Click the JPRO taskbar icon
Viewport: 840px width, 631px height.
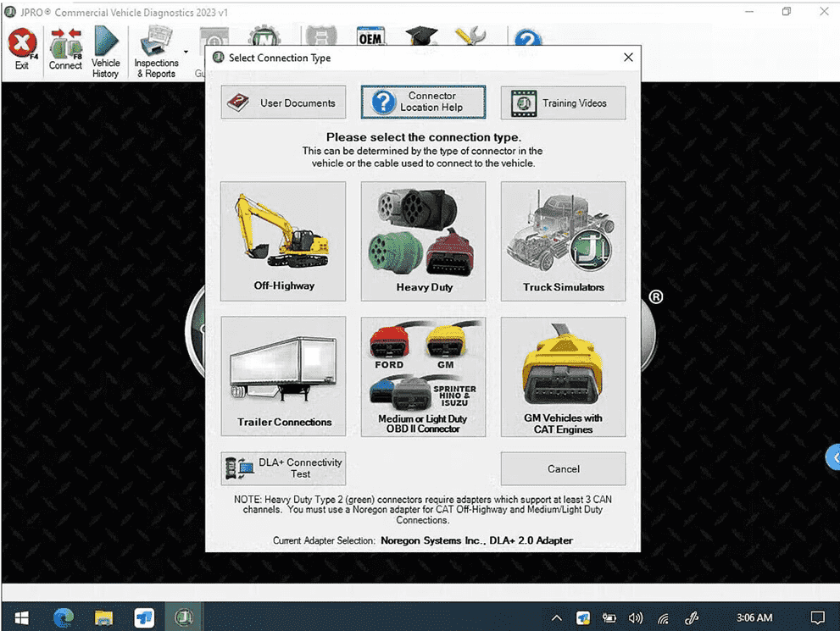184,617
